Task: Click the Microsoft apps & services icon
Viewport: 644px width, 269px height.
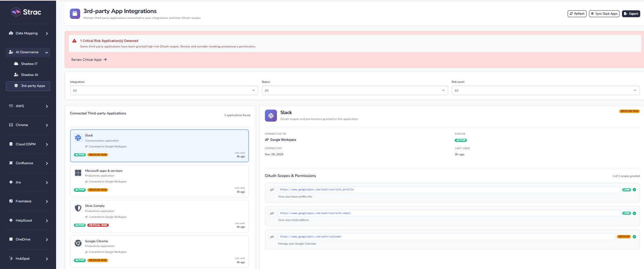Action: pos(78,173)
